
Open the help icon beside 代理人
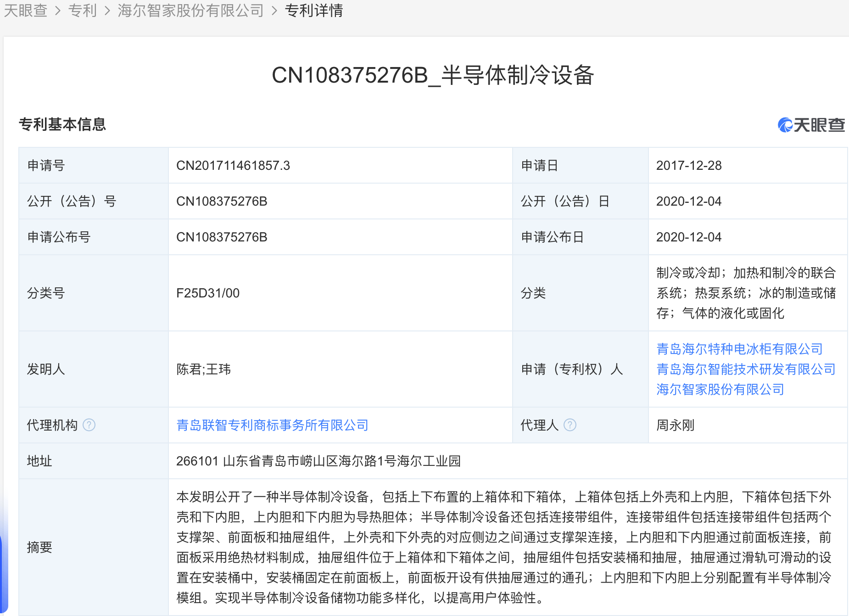(x=570, y=425)
